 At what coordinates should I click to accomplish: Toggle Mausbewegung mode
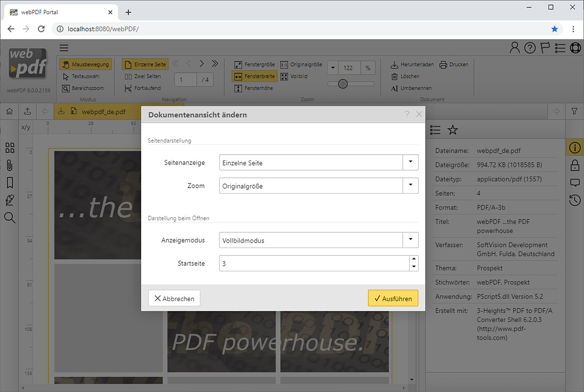click(86, 64)
